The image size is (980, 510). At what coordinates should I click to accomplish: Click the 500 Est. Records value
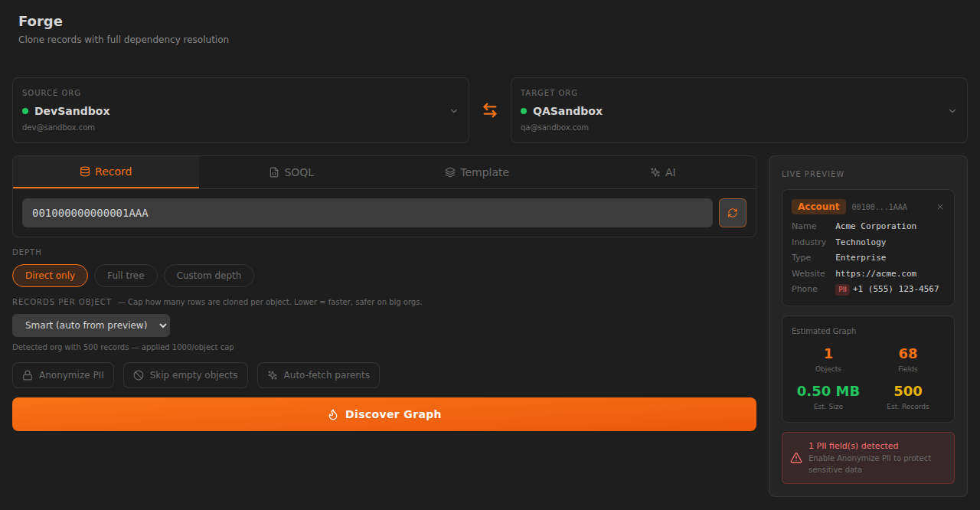click(908, 391)
